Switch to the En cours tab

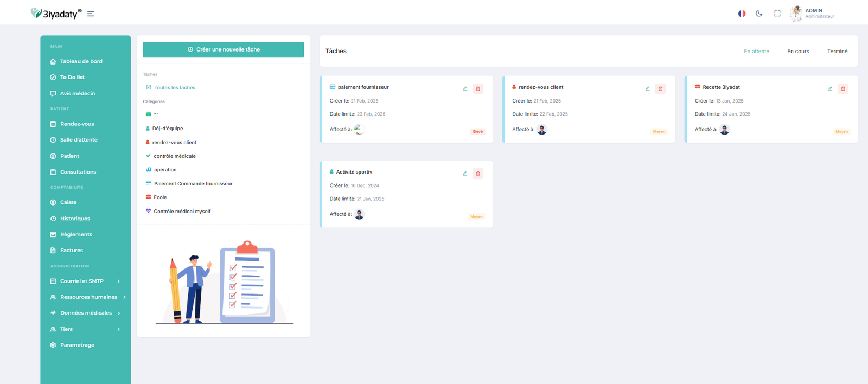pos(798,52)
